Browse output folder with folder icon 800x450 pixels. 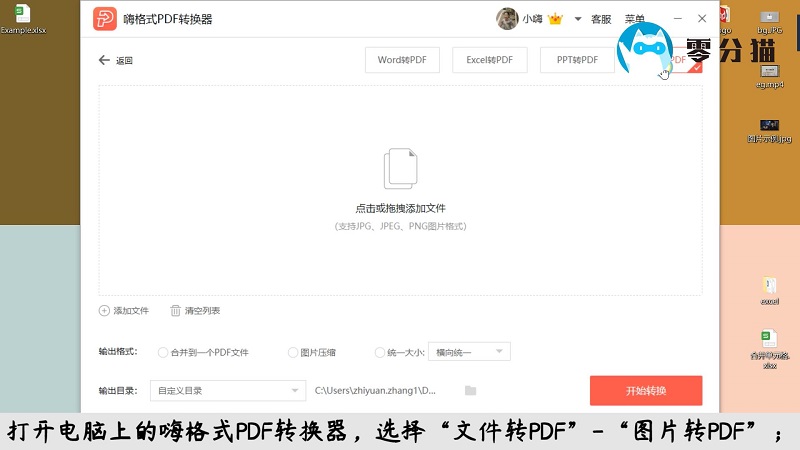pyautogui.click(x=470, y=391)
